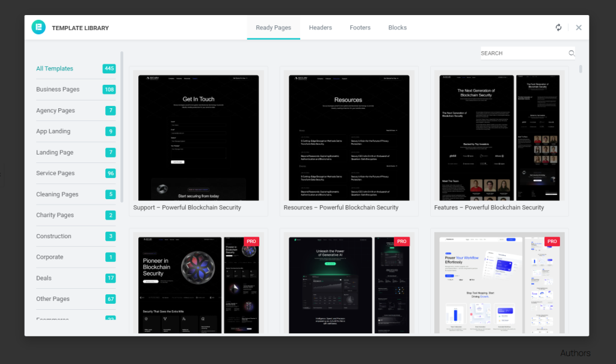616x364 pixels.
Task: Select the Business Pages category
Action: [x=76, y=89]
